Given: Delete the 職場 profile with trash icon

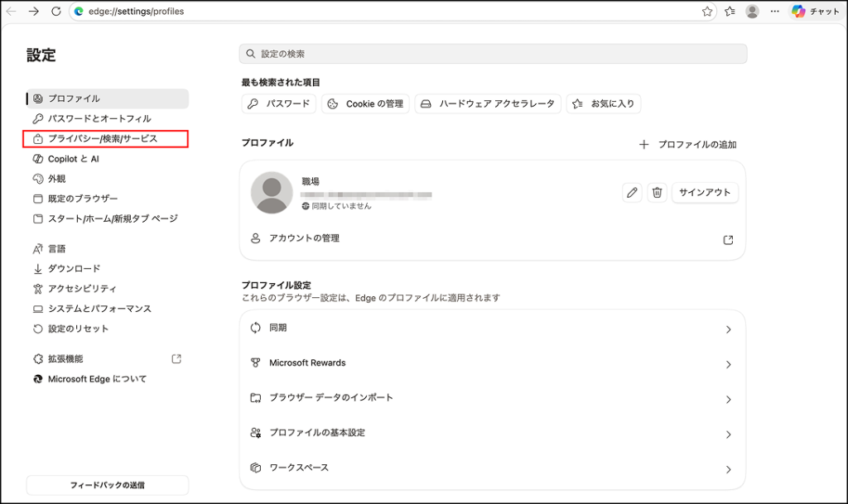Looking at the screenshot, I should click(657, 192).
